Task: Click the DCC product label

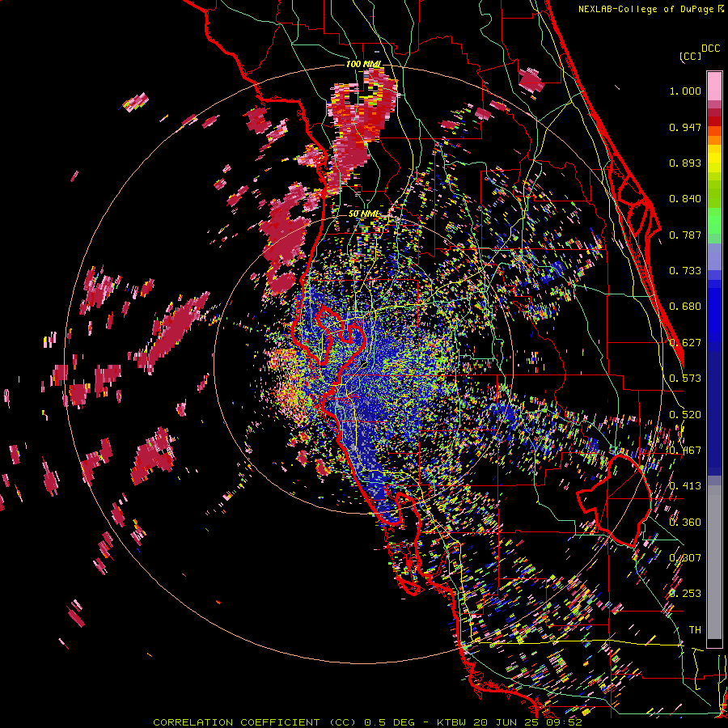Action: (711, 49)
